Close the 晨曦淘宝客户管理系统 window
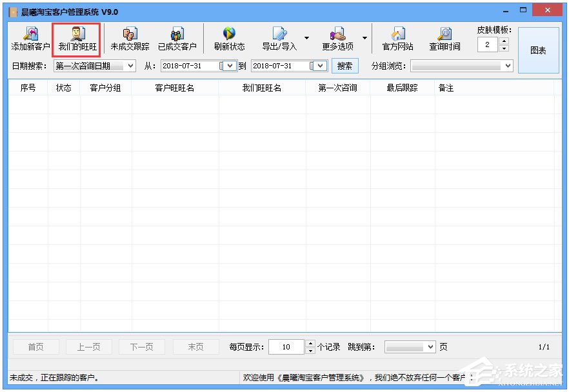The width and height of the screenshot is (569, 392). click(547, 10)
